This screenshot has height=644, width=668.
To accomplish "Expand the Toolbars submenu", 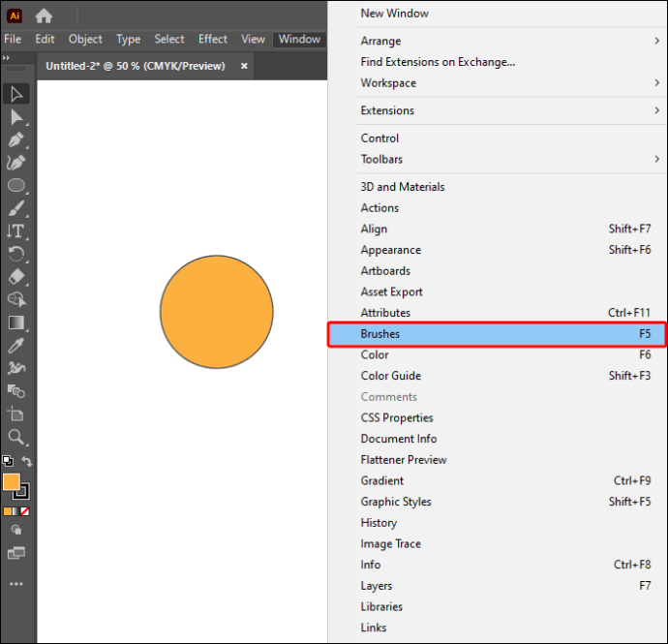I will pos(511,159).
